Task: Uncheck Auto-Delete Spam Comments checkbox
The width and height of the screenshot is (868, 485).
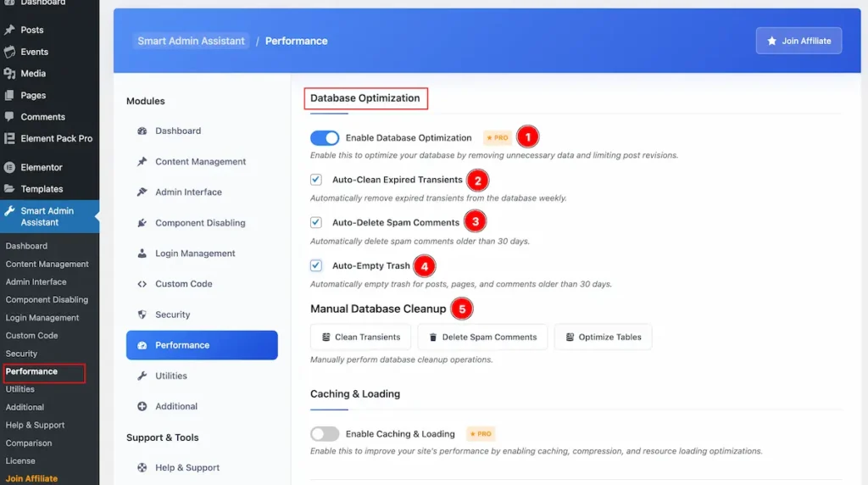Action: tap(316, 222)
